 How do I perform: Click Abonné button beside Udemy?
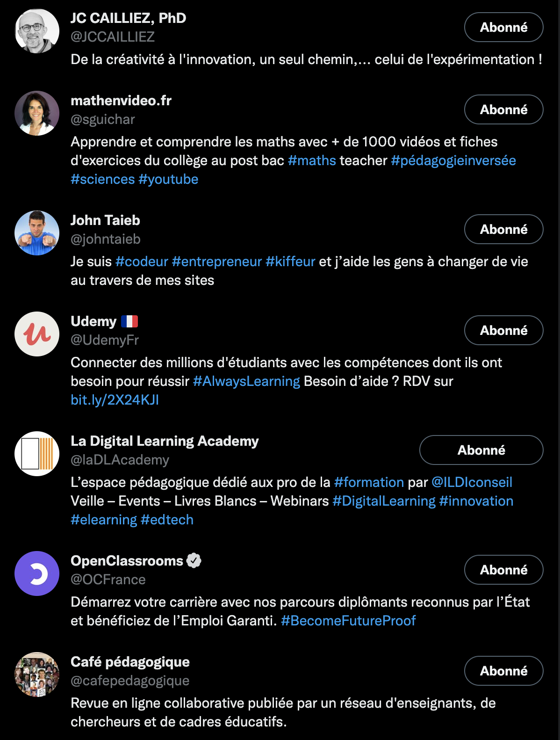pos(503,330)
